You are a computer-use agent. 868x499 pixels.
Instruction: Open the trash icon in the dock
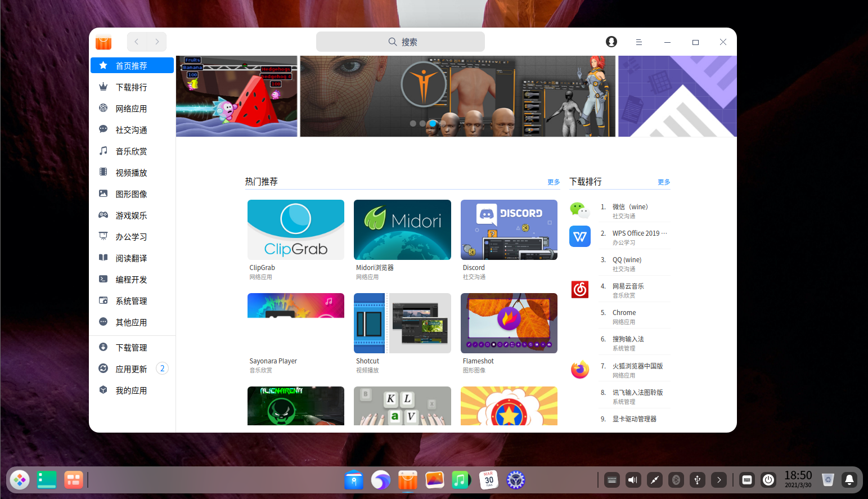tap(827, 480)
